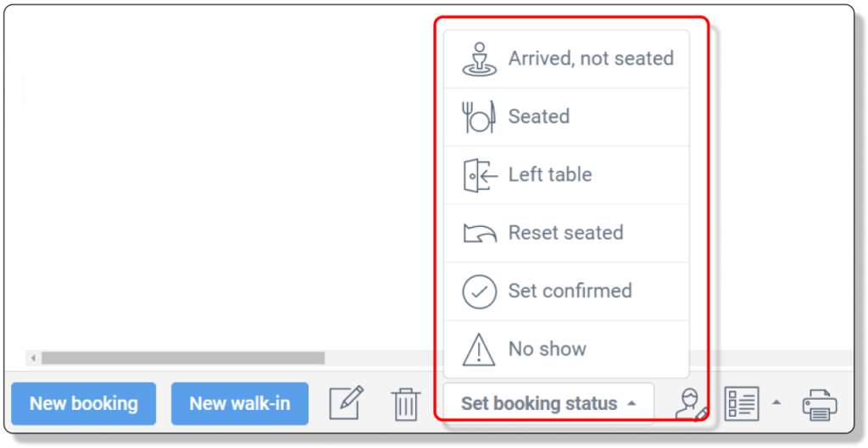Click the horizontal scrollbar thumb
The image size is (868, 448).
[x=183, y=358]
